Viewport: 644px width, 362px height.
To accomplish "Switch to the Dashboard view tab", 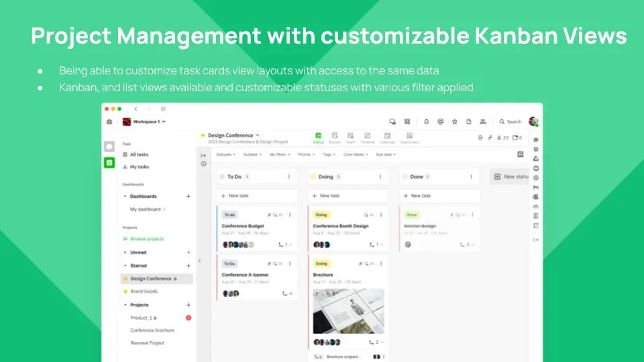I will click(409, 138).
